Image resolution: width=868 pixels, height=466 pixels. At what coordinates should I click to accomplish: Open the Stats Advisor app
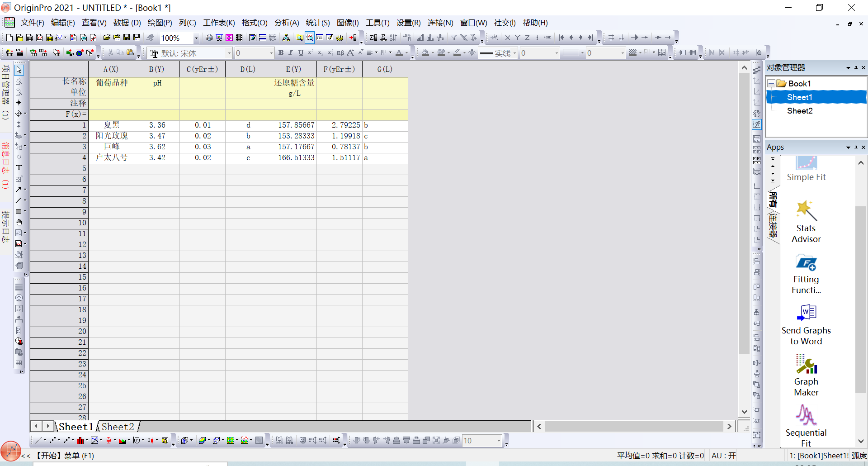pos(806,222)
